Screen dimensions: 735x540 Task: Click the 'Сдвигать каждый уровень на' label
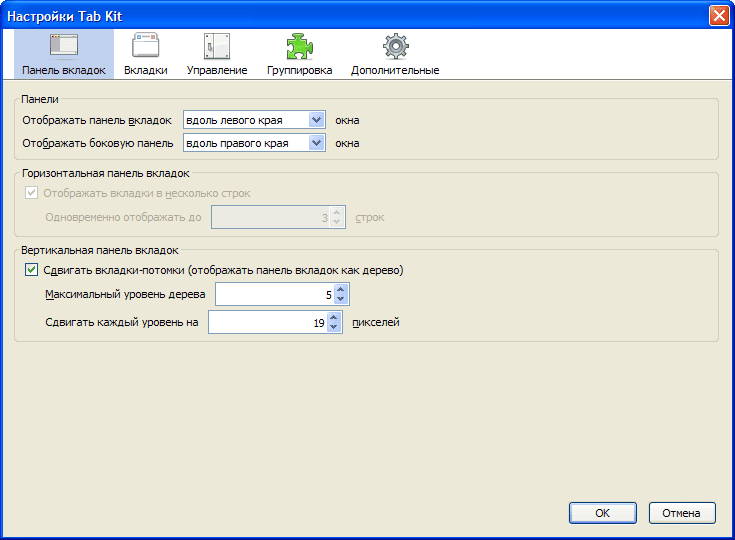click(x=122, y=322)
